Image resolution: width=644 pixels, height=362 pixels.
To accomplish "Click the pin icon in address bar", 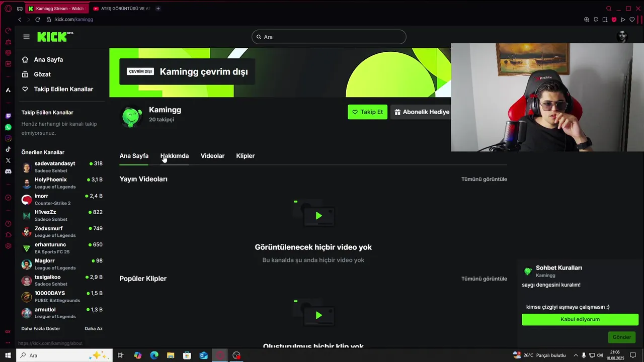I will click(596, 20).
